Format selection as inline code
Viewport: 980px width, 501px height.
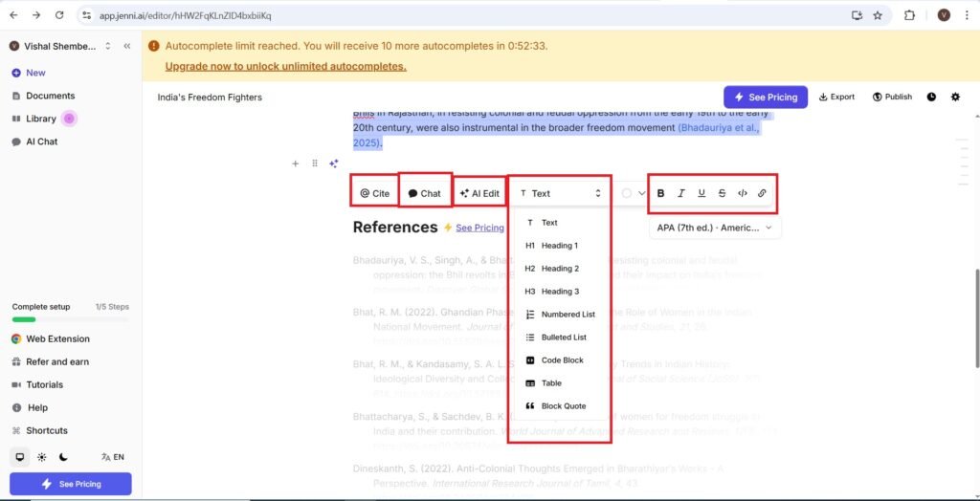742,193
